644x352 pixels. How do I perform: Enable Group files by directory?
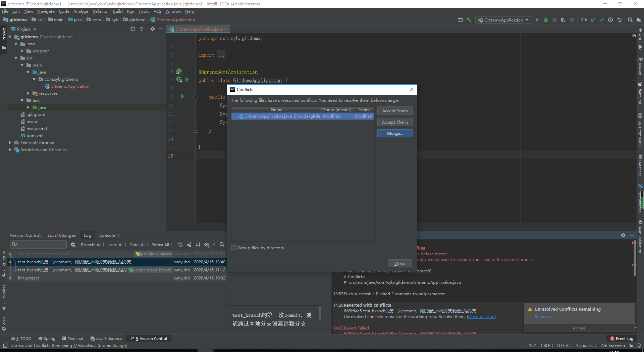tap(233, 248)
